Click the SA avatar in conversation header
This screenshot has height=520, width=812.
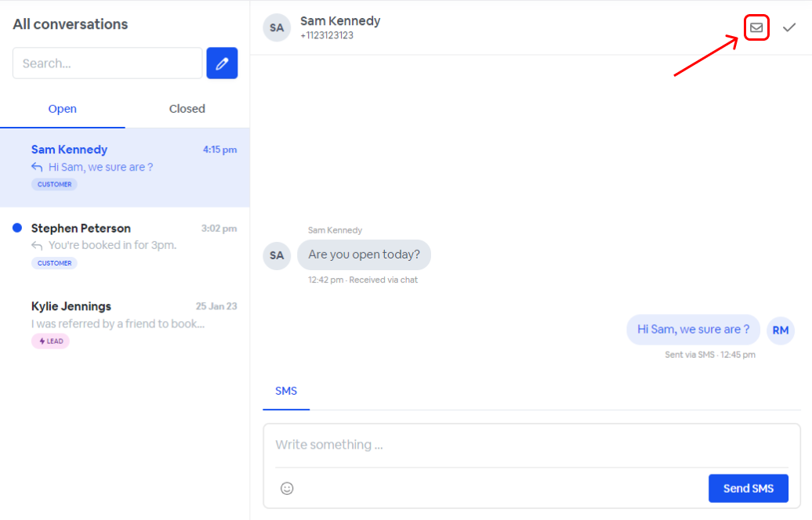(x=277, y=27)
